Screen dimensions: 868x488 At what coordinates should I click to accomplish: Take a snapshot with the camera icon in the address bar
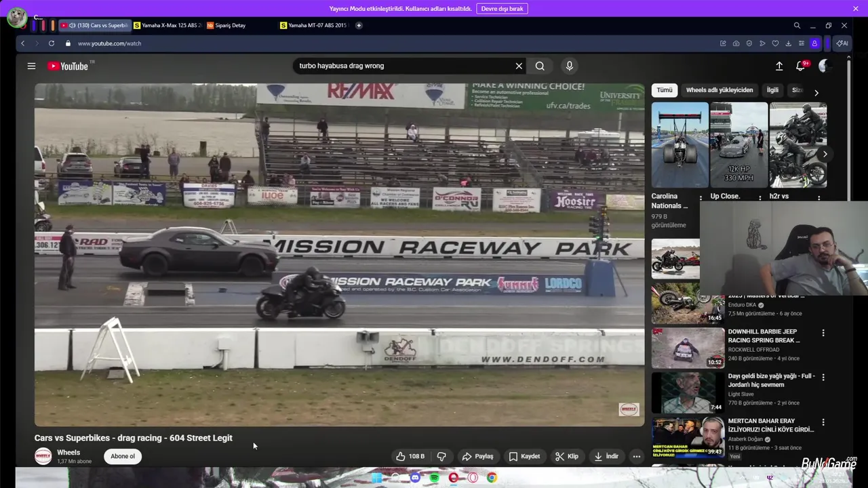tap(736, 43)
